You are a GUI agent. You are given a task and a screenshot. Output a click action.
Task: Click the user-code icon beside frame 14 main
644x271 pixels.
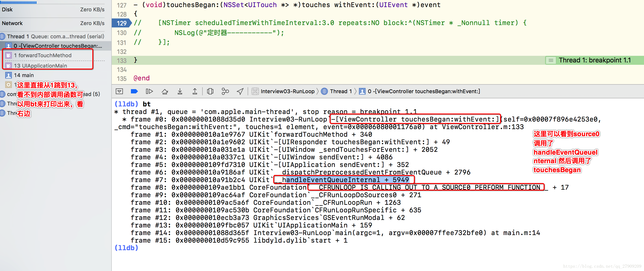click(x=9, y=75)
